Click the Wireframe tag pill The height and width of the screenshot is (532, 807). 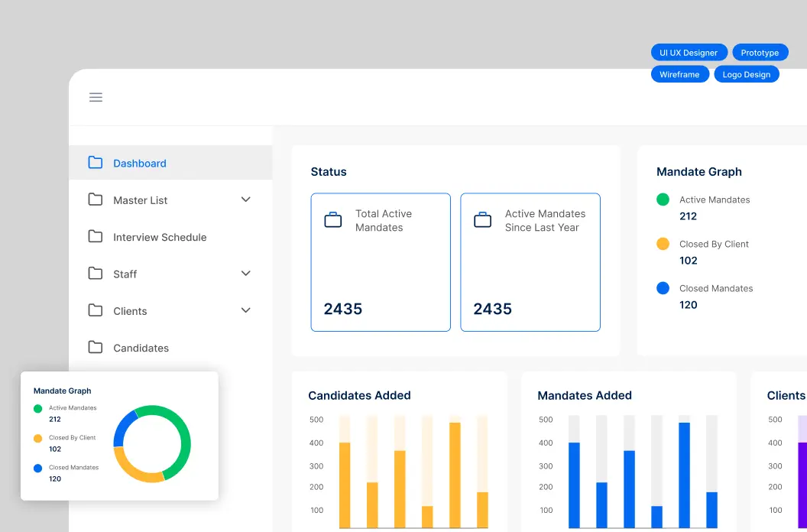[x=679, y=74]
